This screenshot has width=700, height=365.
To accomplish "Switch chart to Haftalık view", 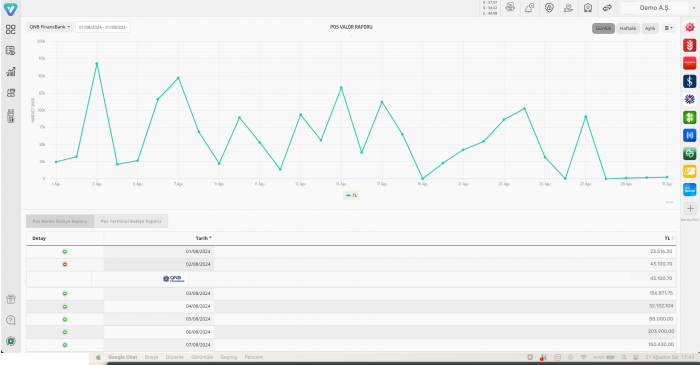I will click(x=628, y=28).
